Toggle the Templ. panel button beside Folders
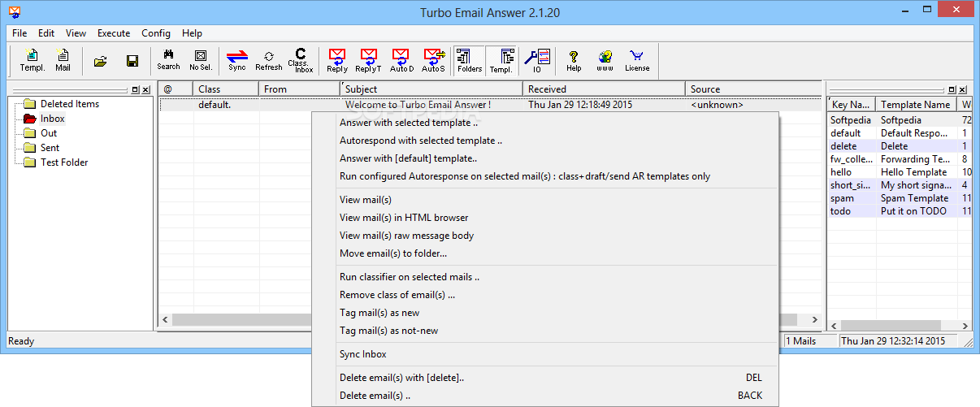This screenshot has width=980, height=407. 501,61
